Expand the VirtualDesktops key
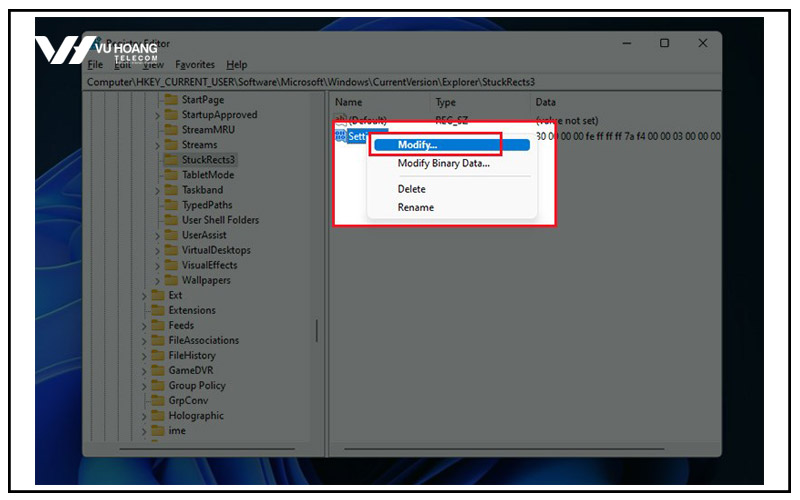800x500 pixels. 157,251
